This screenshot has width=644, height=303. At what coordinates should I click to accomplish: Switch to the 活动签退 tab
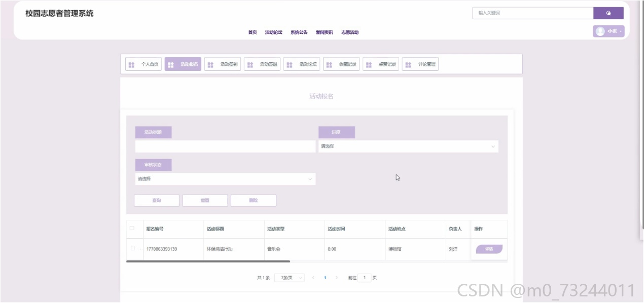tap(262, 64)
